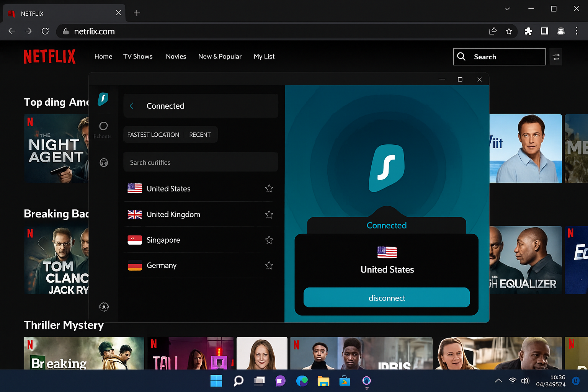Select FASTEST LOCATION
588x392 pixels.
[153, 134]
